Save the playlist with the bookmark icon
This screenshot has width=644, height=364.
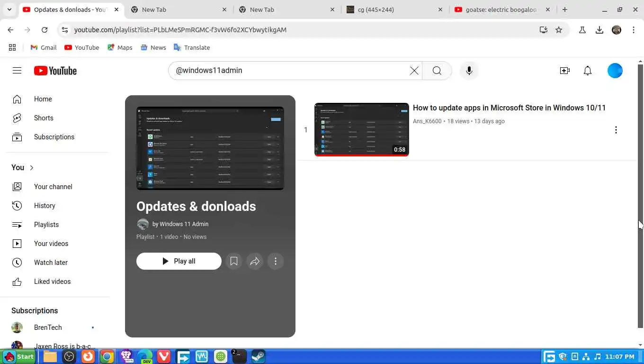(234, 261)
